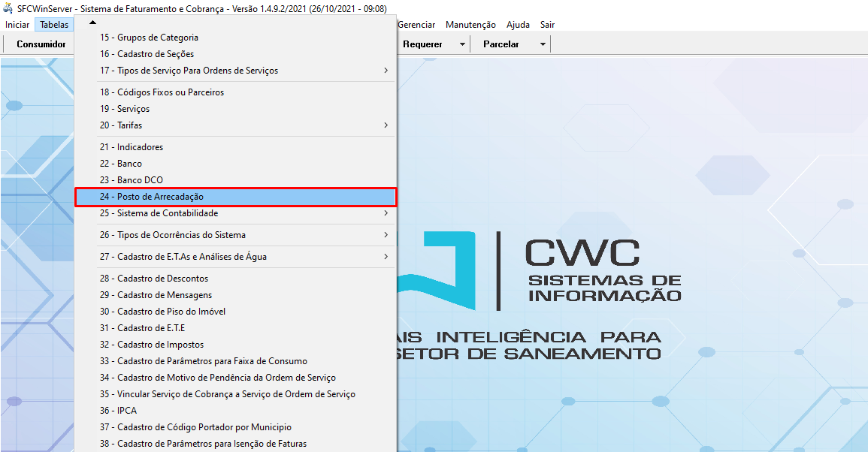The width and height of the screenshot is (868, 452).
Task: Open the Requerer dropdown arrow
Action: (x=462, y=44)
